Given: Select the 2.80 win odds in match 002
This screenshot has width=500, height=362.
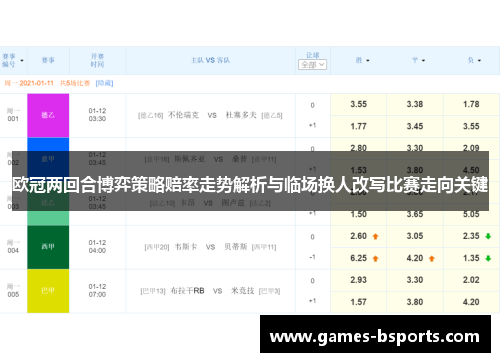Looking at the screenshot, I should [358, 148].
